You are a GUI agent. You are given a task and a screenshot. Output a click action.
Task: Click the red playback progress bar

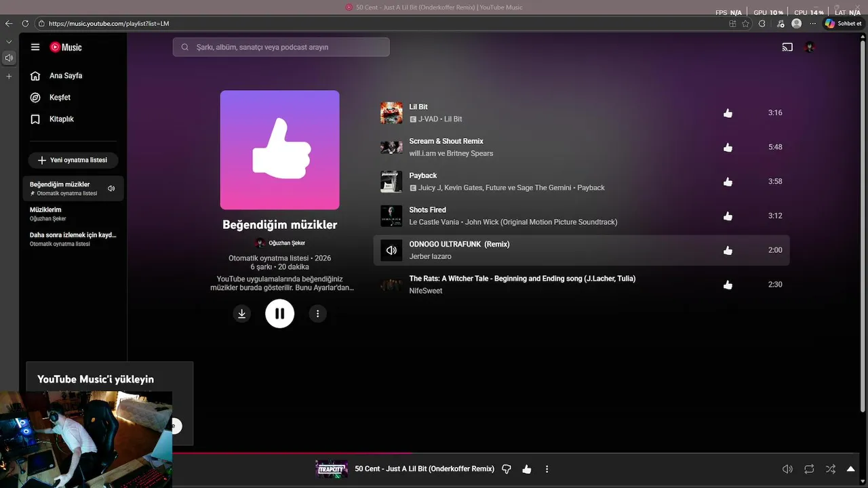[x=292, y=453]
